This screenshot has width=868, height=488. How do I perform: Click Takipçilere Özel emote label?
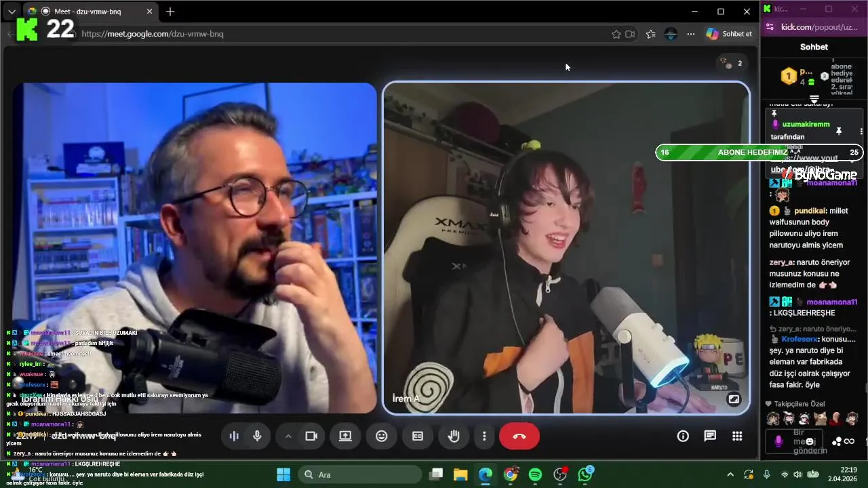point(799,404)
